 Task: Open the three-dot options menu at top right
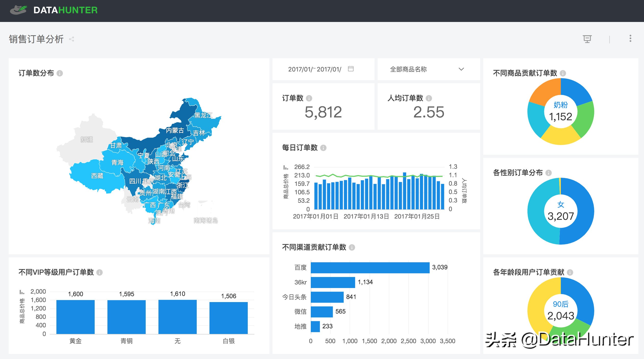pos(630,39)
